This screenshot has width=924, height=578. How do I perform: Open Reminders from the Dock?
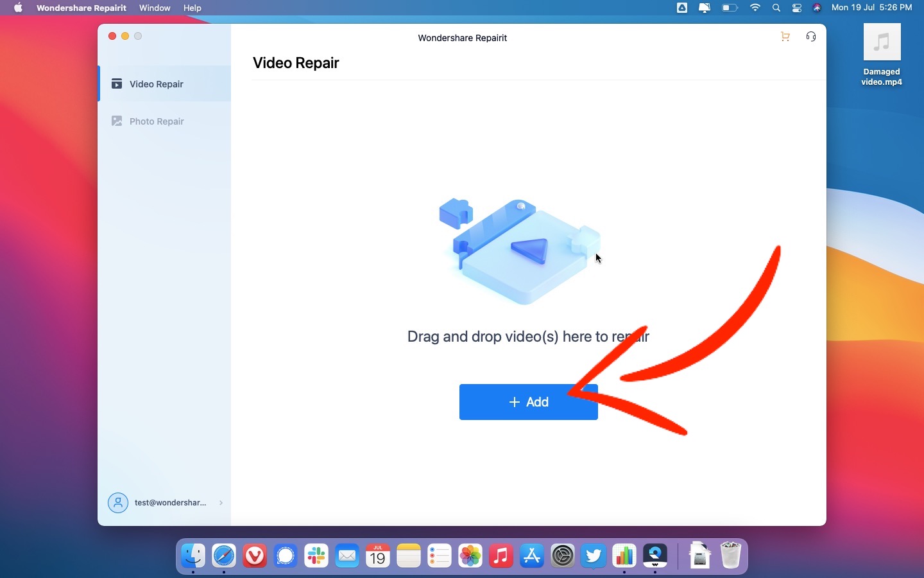[440, 556]
